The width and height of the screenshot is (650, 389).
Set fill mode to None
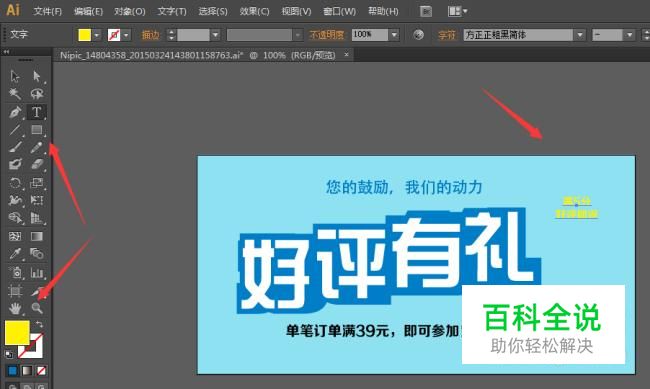(x=41, y=371)
